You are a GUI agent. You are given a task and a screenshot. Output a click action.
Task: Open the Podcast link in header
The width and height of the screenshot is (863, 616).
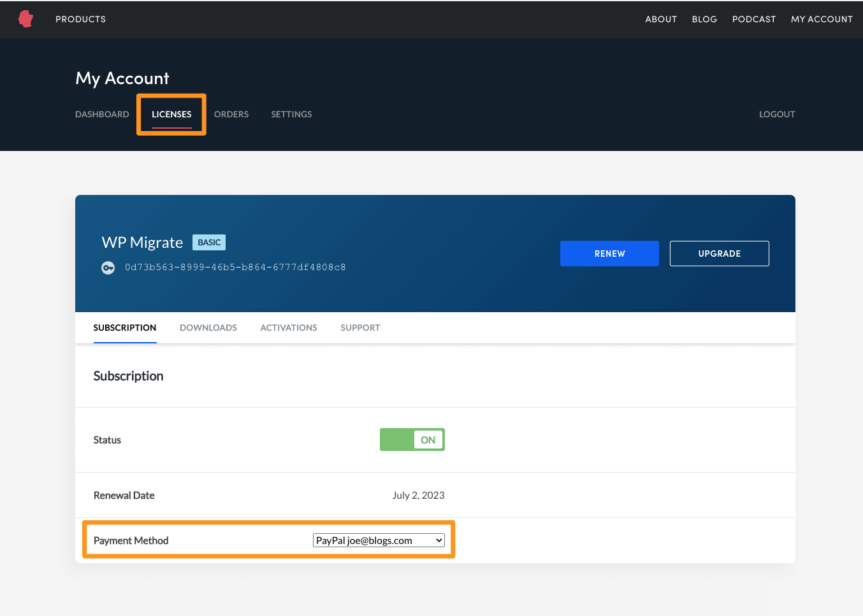tap(753, 19)
